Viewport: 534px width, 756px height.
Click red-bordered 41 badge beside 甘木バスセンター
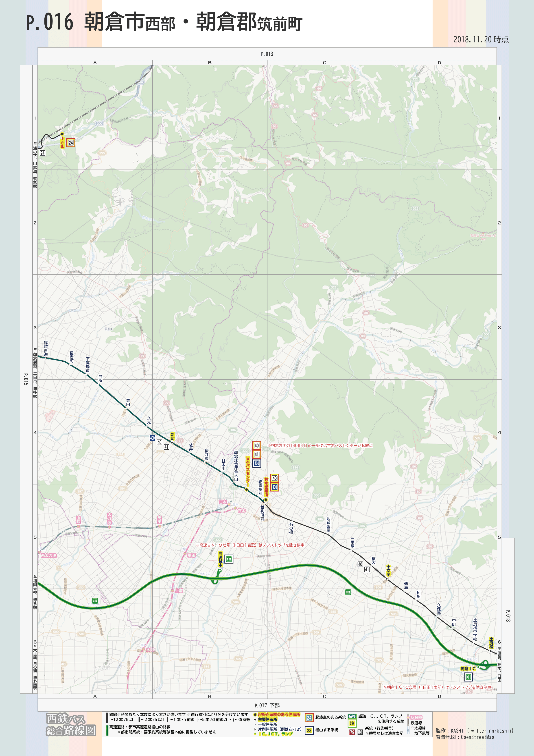click(x=257, y=454)
